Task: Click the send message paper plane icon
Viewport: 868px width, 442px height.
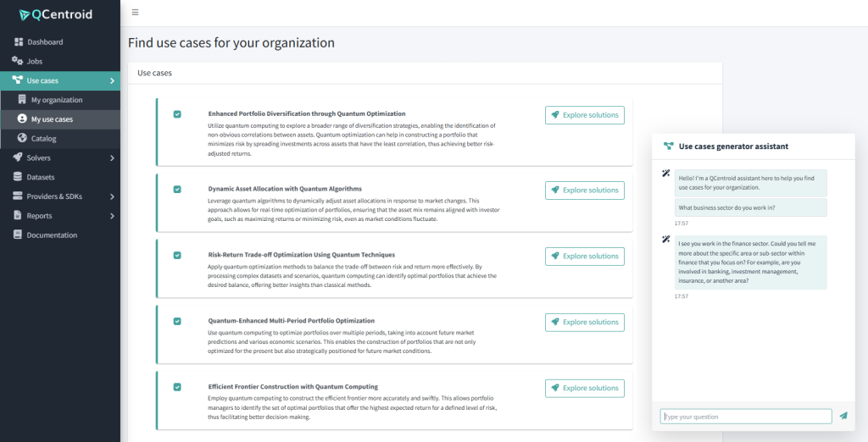Action: (843, 416)
